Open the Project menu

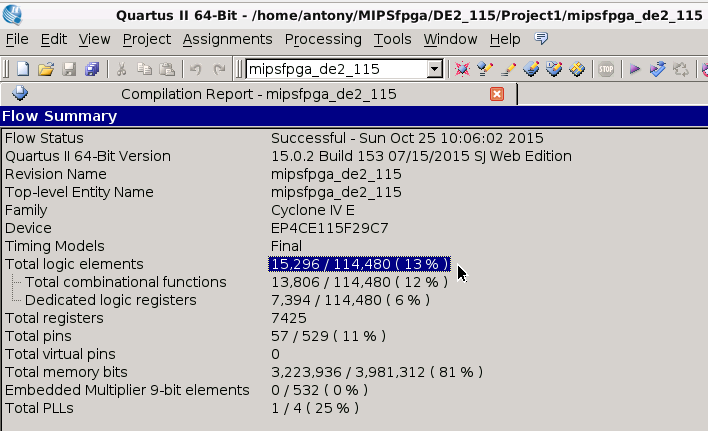pos(147,39)
